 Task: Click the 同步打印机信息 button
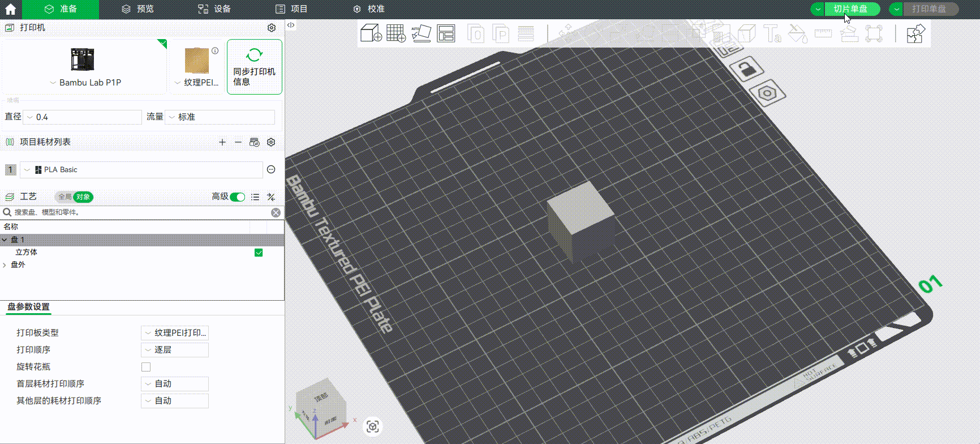[255, 67]
